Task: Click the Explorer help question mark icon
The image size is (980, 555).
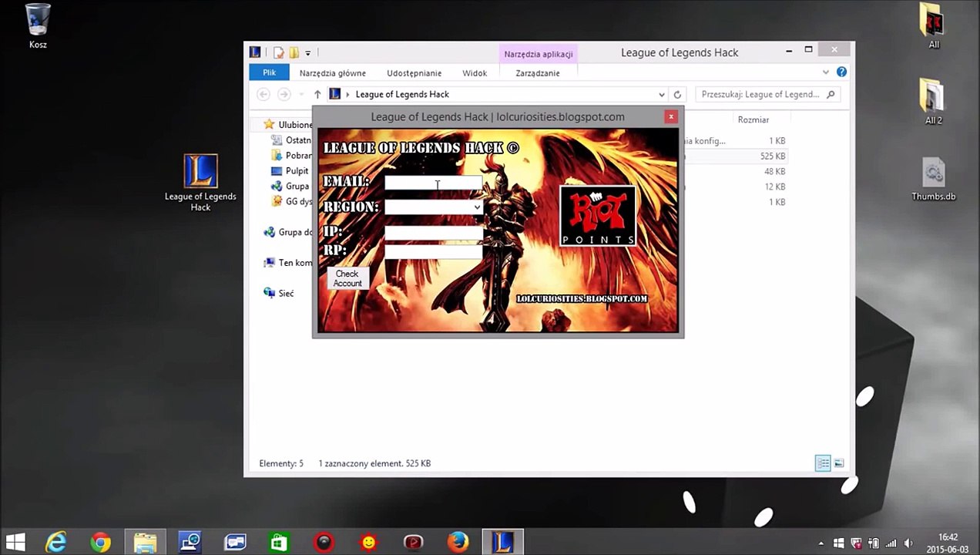Action: click(841, 72)
